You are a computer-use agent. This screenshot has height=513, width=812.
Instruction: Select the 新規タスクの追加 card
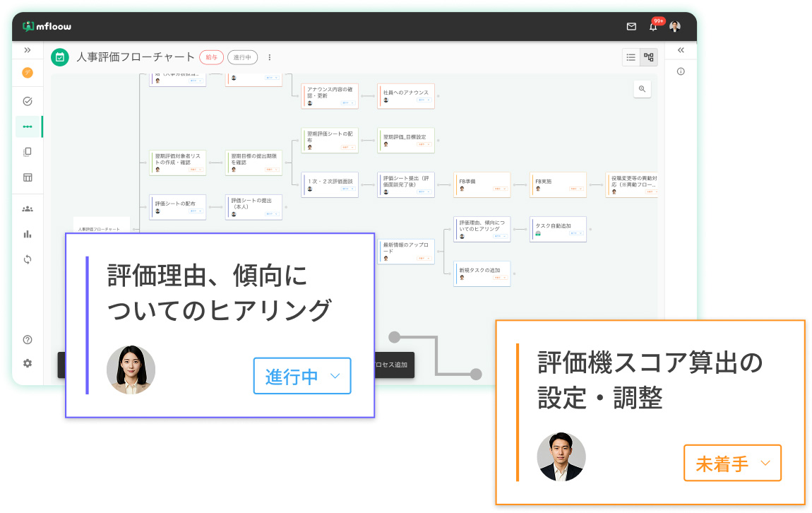[x=482, y=273]
